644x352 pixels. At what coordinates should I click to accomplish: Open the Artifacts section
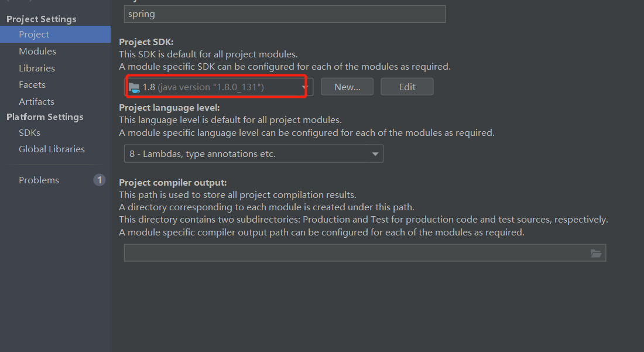click(x=36, y=101)
